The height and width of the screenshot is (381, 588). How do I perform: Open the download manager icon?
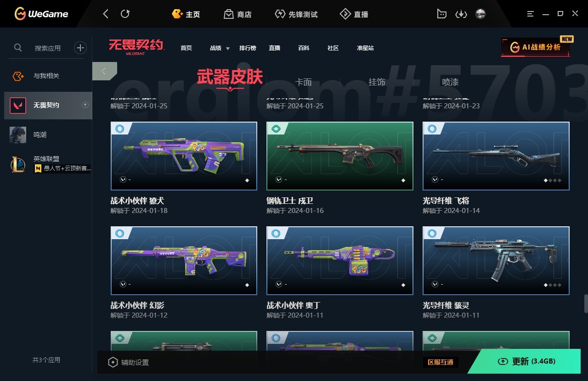click(461, 14)
